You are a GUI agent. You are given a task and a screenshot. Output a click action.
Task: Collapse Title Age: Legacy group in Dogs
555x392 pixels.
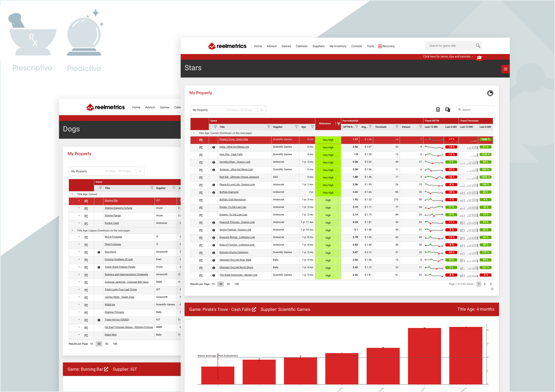[x=72, y=230]
